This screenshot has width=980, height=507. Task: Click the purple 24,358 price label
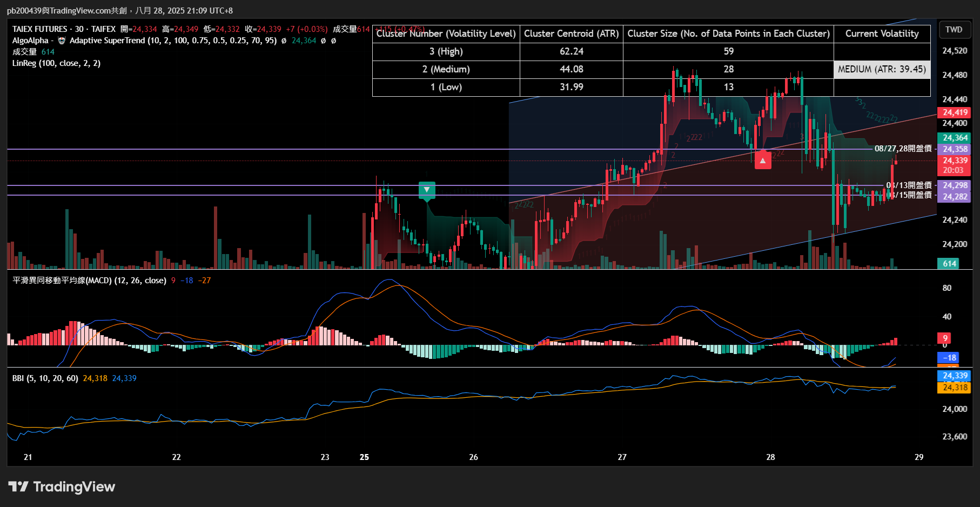[x=954, y=149]
